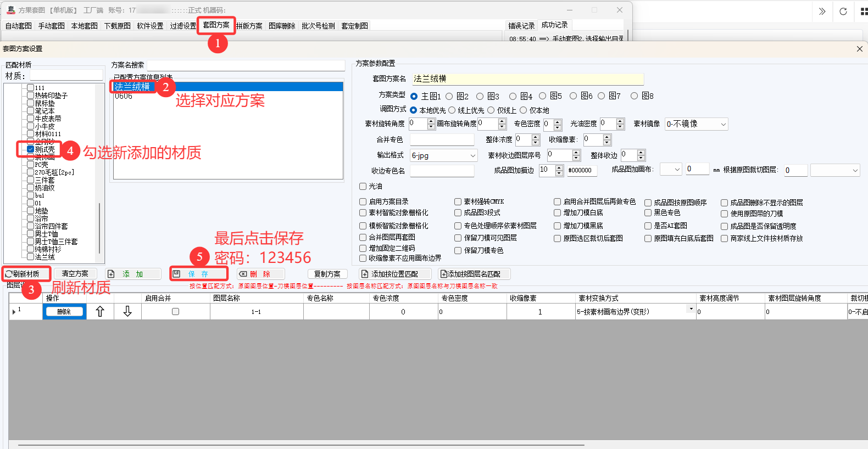868x449 pixels.
Task: Click the 添加 new document icon
Action: click(x=111, y=274)
